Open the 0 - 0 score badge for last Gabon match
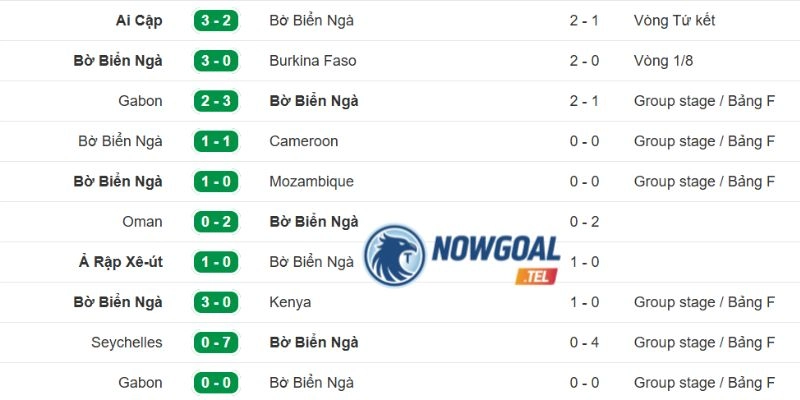Screen dimensions: 800x400 216,383
